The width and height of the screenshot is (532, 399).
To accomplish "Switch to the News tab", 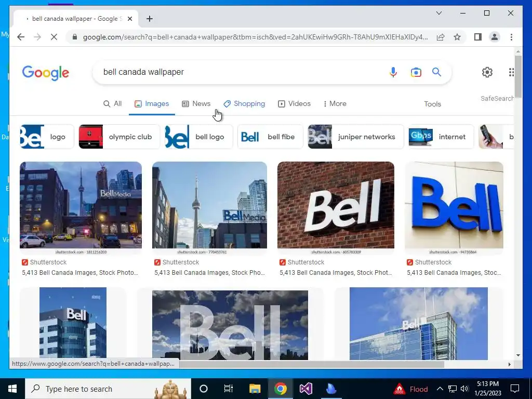I will tap(196, 103).
